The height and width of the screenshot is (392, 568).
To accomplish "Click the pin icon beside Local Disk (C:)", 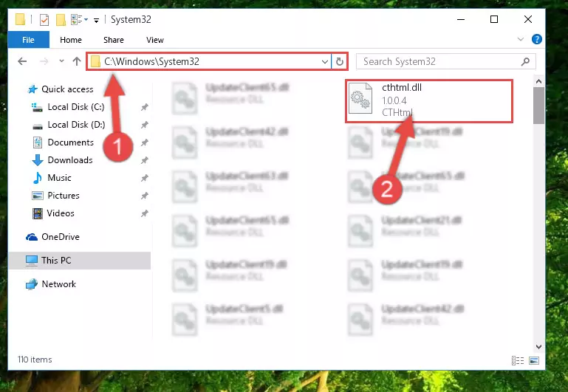I will coord(145,107).
